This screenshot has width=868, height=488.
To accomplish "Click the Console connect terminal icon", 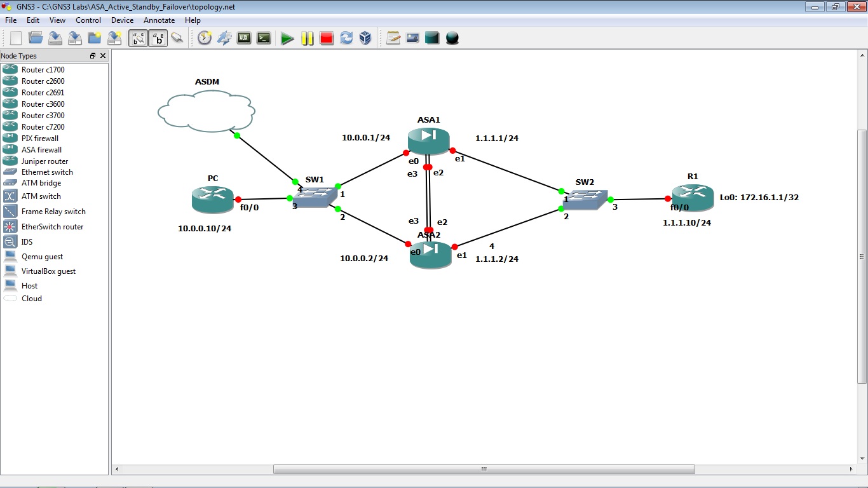I will click(264, 37).
